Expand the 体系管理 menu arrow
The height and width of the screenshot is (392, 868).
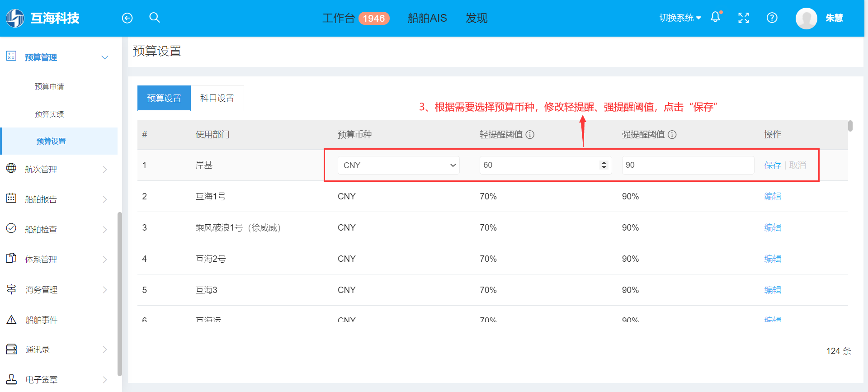tap(105, 260)
